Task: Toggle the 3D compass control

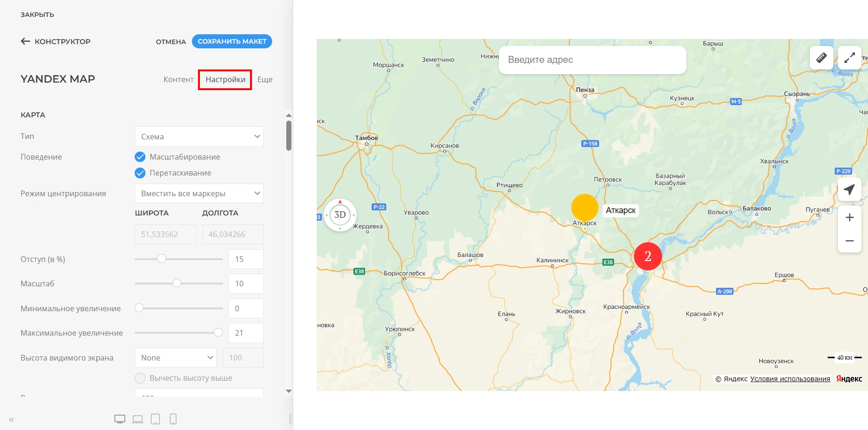Action: click(x=340, y=215)
